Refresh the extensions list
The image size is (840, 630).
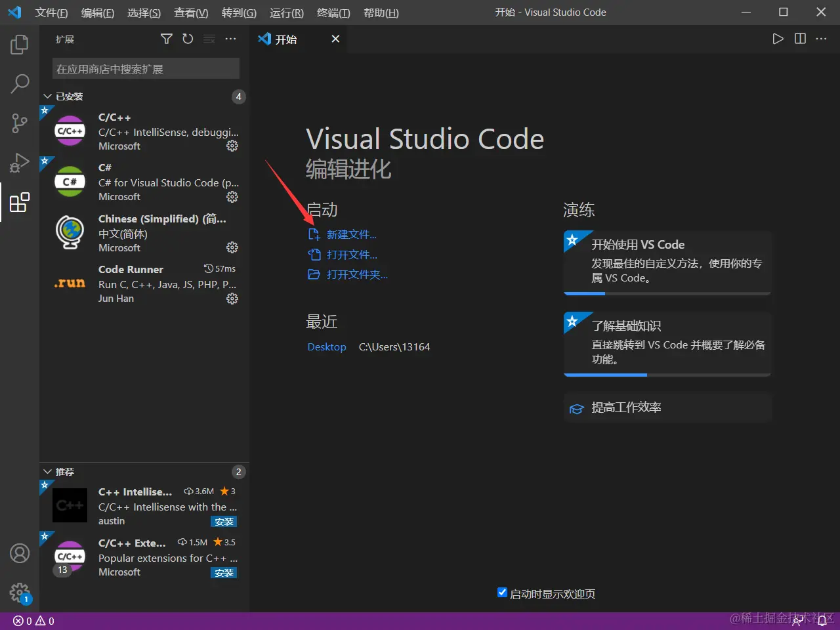click(x=188, y=39)
